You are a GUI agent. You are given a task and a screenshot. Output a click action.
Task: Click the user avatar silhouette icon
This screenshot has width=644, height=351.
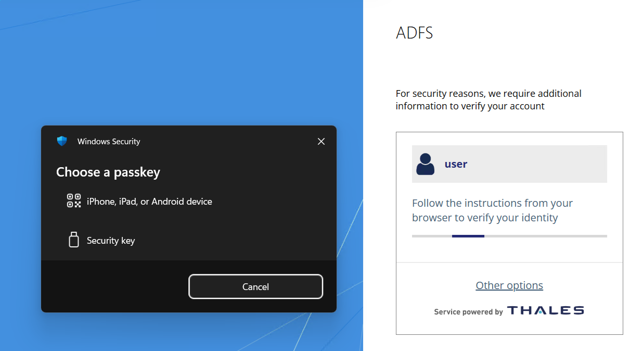pos(425,164)
